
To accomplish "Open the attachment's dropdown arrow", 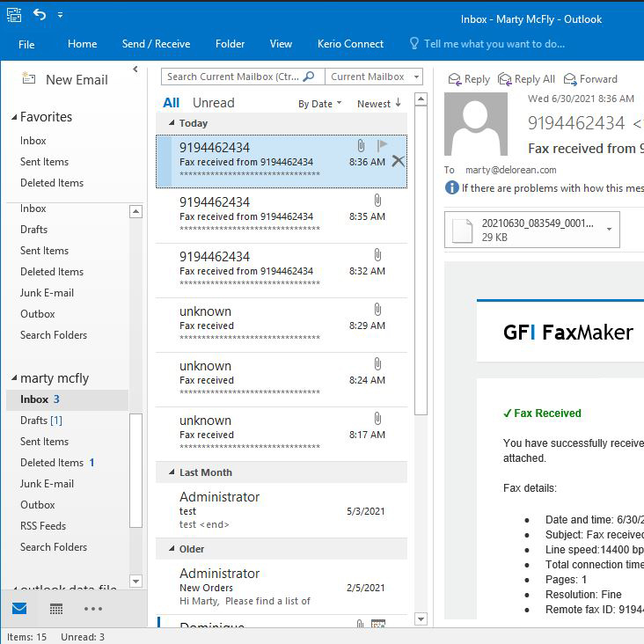I will coord(610,229).
